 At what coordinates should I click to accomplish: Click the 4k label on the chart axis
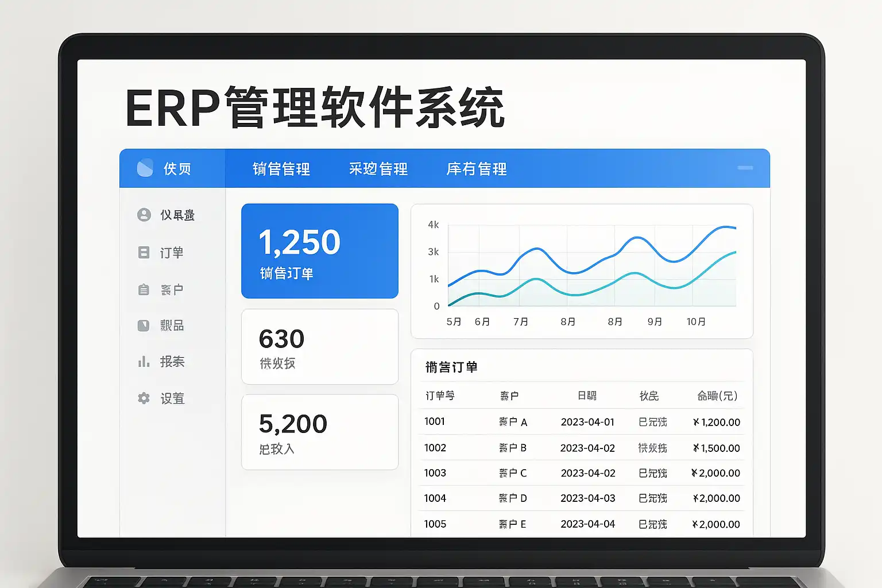coord(434,225)
